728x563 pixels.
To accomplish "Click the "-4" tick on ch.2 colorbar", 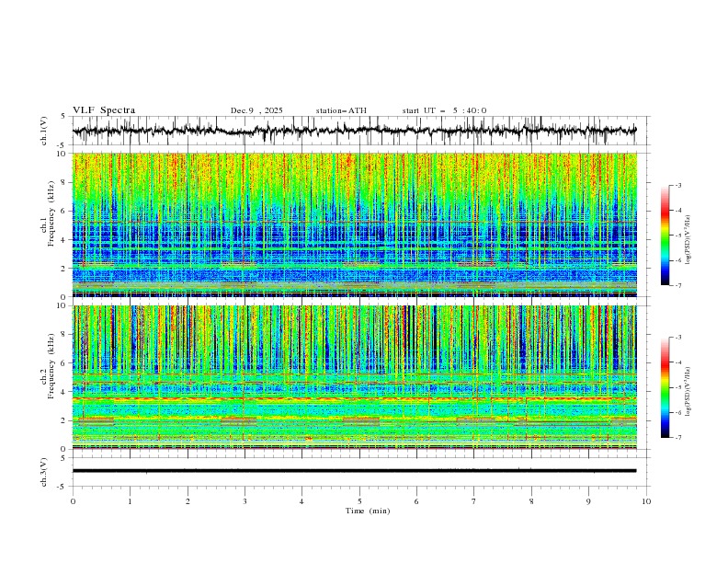I will pos(677,362).
